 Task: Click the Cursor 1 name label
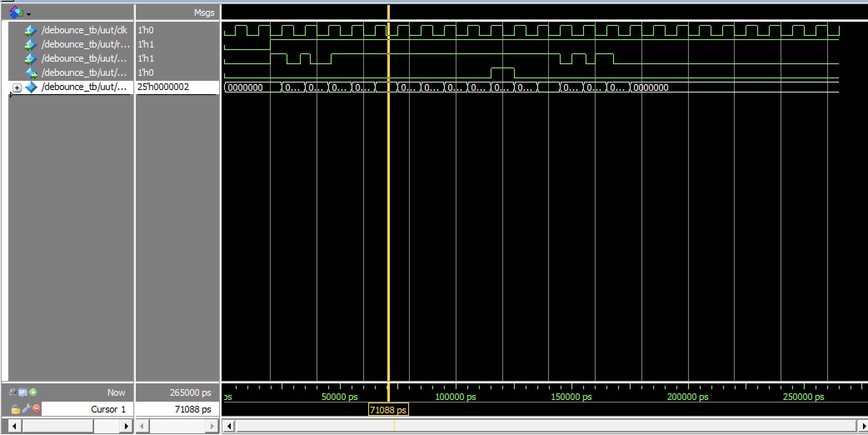108,409
